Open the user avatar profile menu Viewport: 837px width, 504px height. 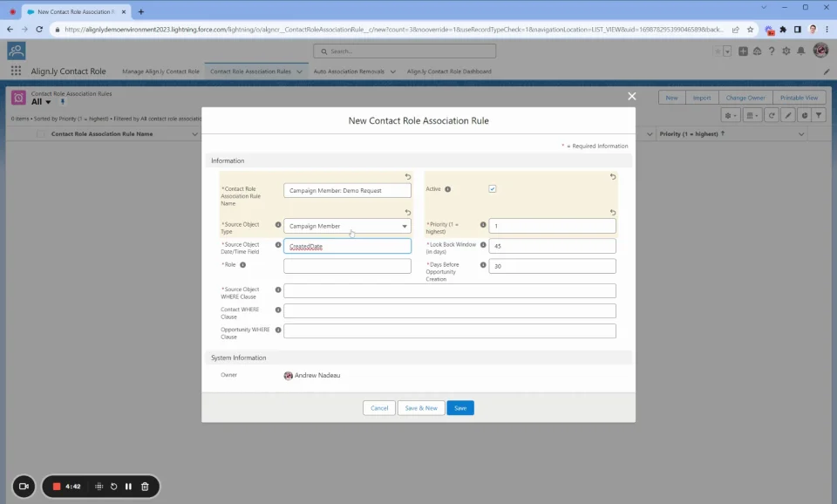(x=820, y=51)
